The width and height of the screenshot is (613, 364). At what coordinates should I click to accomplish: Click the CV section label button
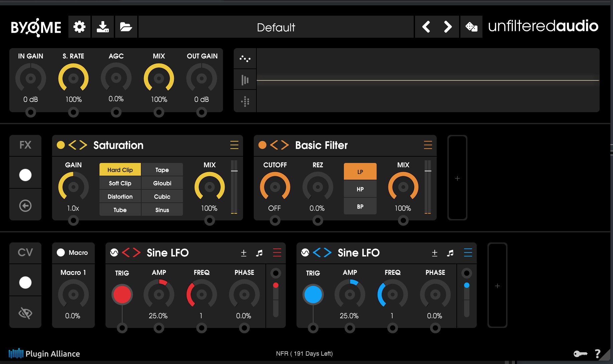(25, 252)
